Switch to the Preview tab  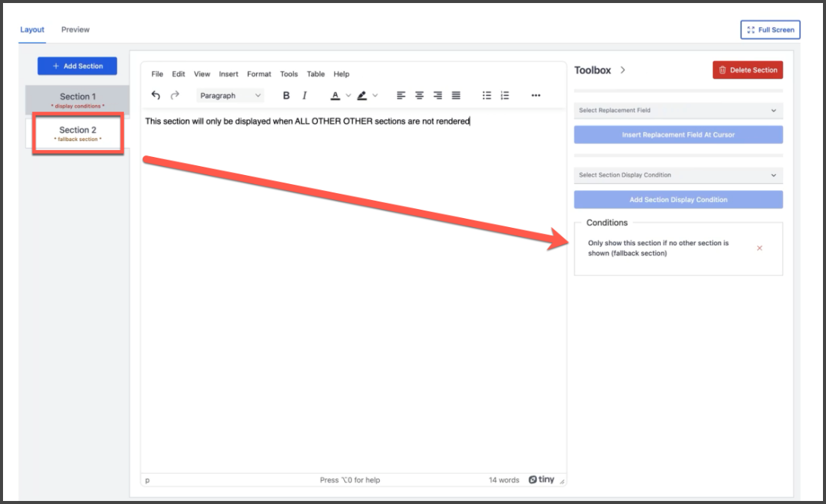pyautogui.click(x=76, y=29)
